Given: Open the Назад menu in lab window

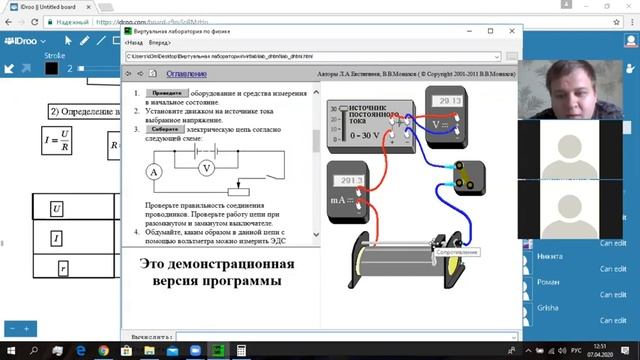Looking at the screenshot, I should click(x=133, y=43).
